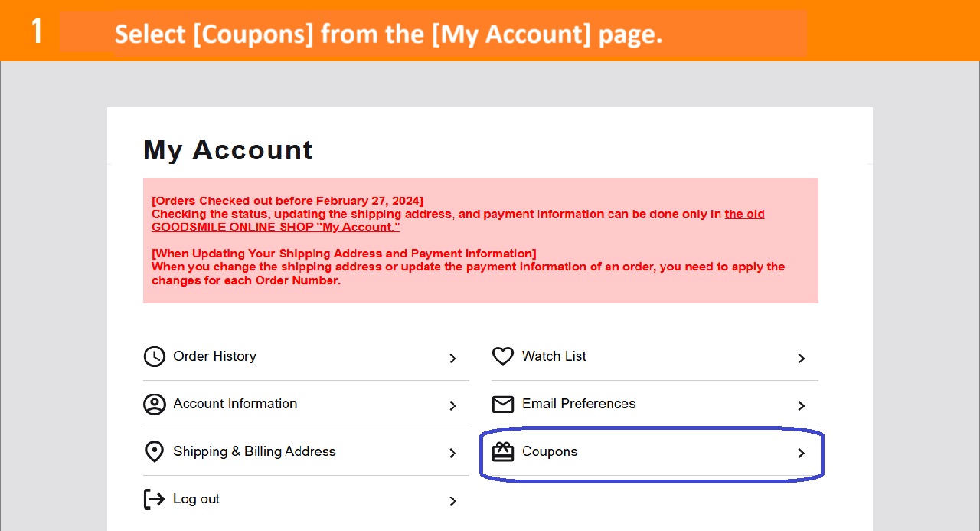Click the person icon for Account Information

pos(155,405)
